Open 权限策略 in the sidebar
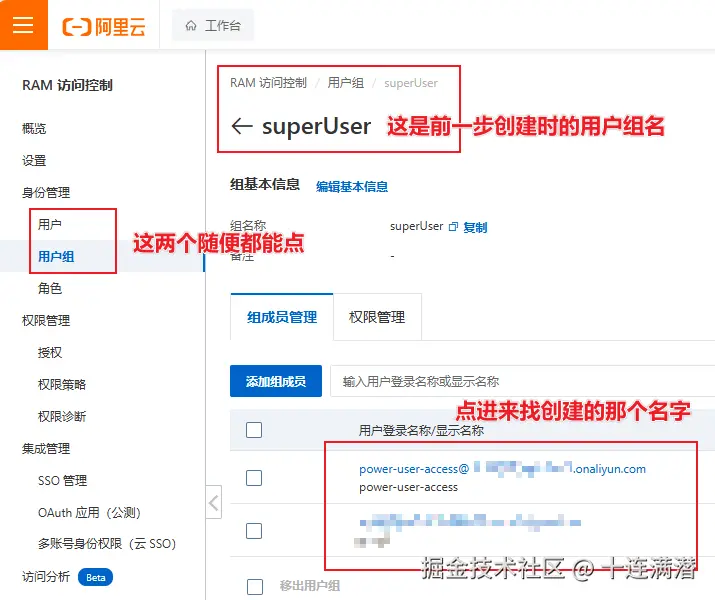Image resolution: width=715 pixels, height=600 pixels. [x=62, y=384]
